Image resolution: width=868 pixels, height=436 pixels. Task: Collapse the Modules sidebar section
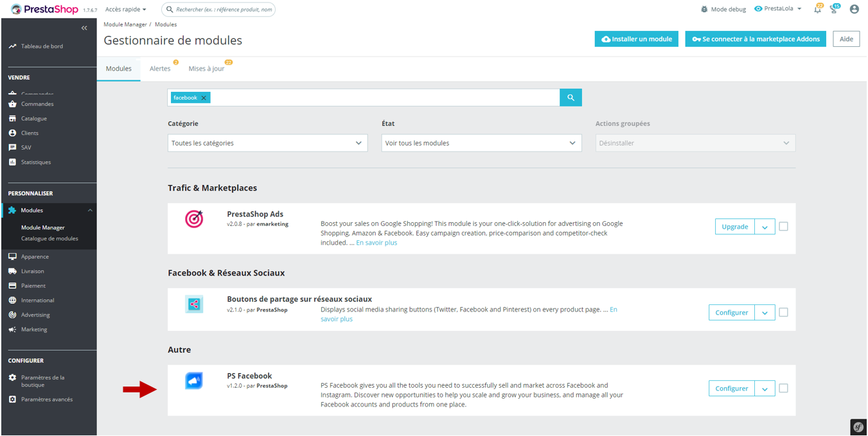click(x=90, y=211)
